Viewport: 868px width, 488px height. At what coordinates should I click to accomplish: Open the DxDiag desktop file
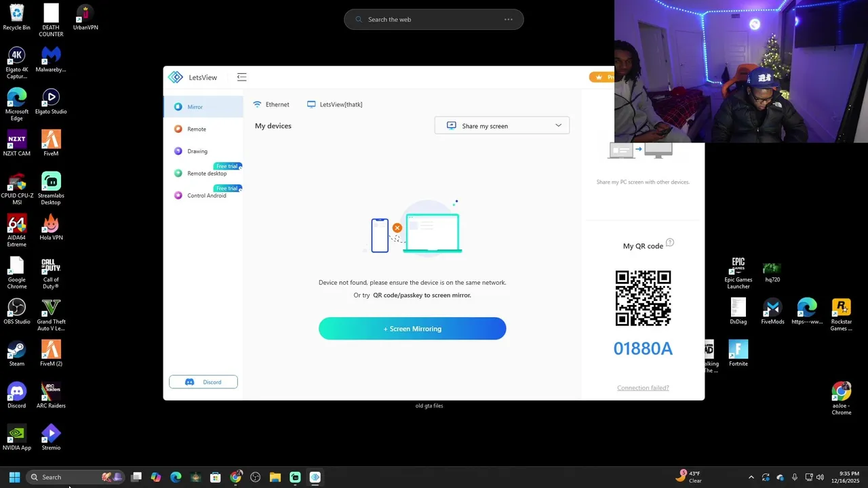point(738,312)
